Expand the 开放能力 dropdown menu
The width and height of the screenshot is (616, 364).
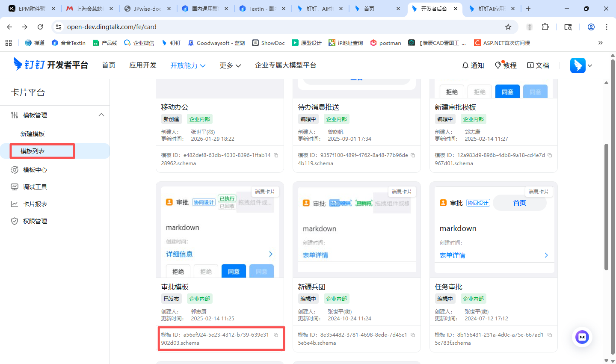coord(188,65)
